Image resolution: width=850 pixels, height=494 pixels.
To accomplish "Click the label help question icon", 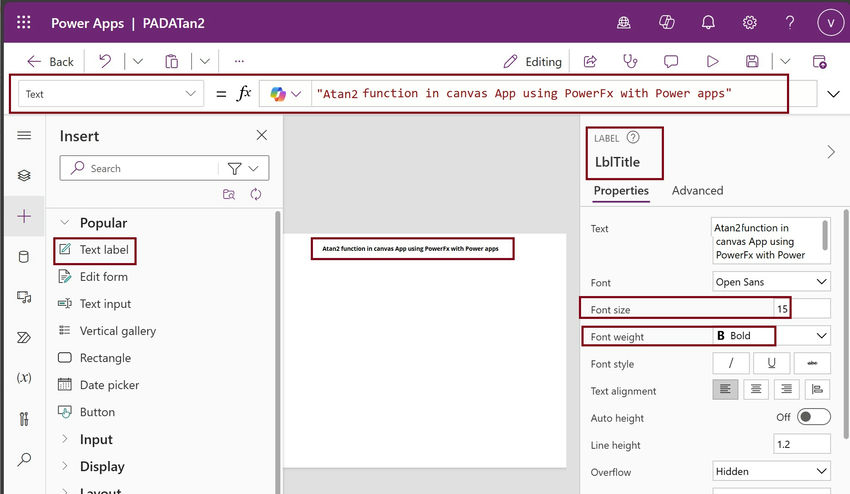I will pyautogui.click(x=633, y=138).
